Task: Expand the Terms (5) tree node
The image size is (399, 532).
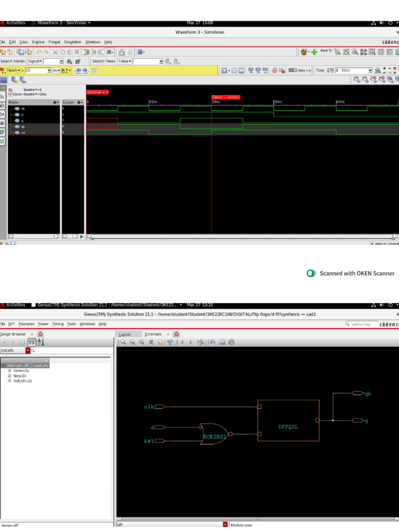Action: tap(9, 370)
